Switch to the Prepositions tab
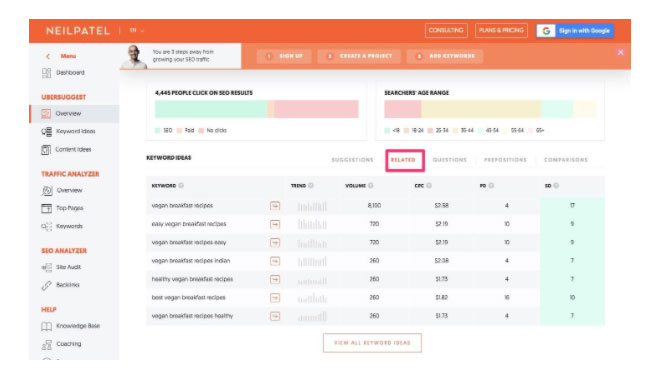The image size is (665, 380). click(505, 160)
